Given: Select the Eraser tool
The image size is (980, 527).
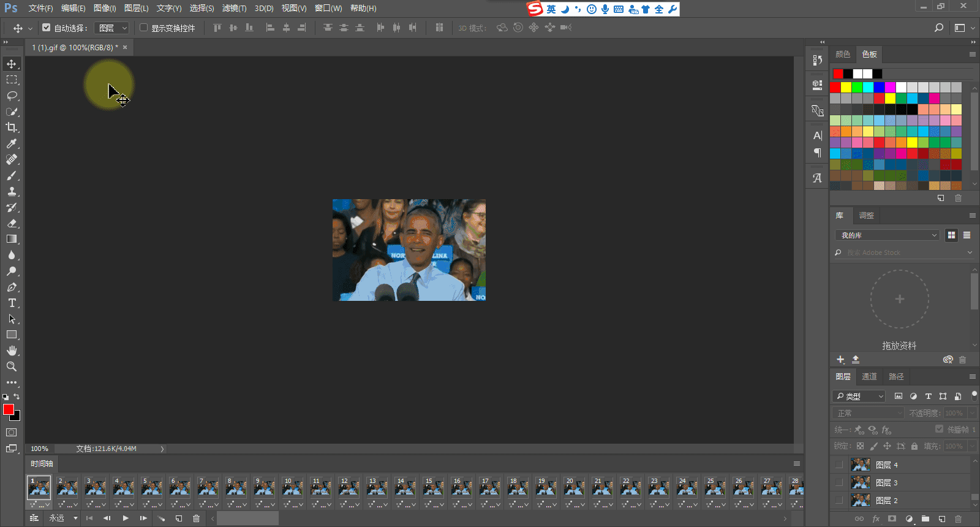Looking at the screenshot, I should point(12,223).
